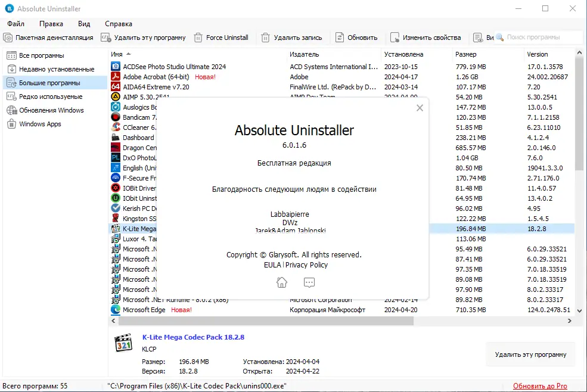Click the vertical scrollbar up arrow

(x=579, y=53)
